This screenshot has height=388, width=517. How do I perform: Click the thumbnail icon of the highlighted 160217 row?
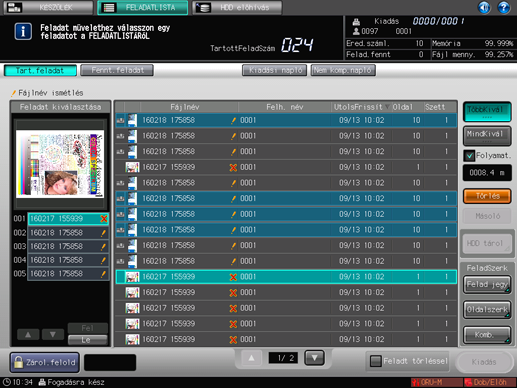pyautogui.click(x=132, y=277)
